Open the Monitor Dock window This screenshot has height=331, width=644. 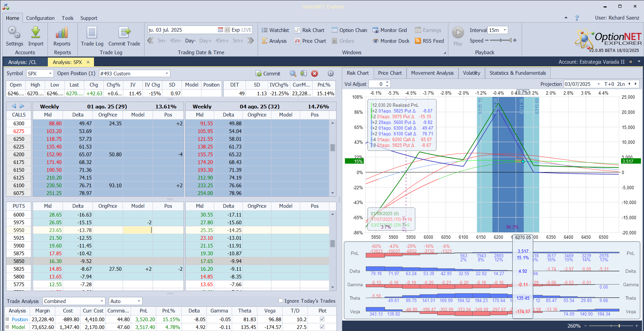391,41
